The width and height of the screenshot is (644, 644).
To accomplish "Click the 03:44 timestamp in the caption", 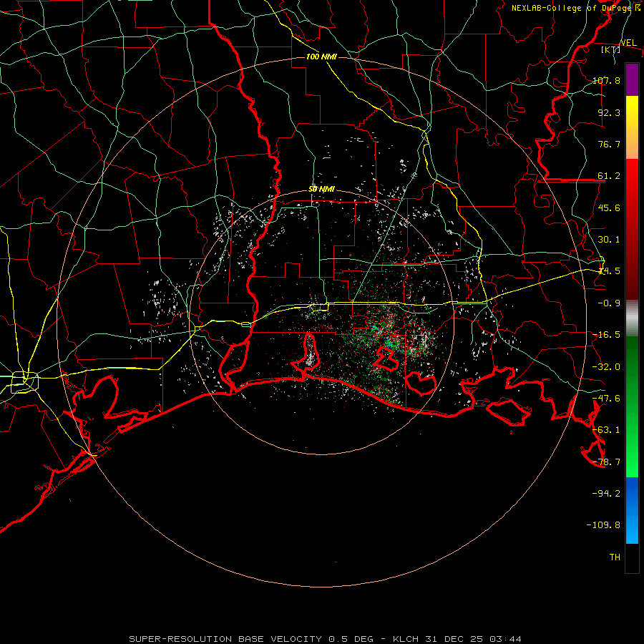I will [506, 639].
